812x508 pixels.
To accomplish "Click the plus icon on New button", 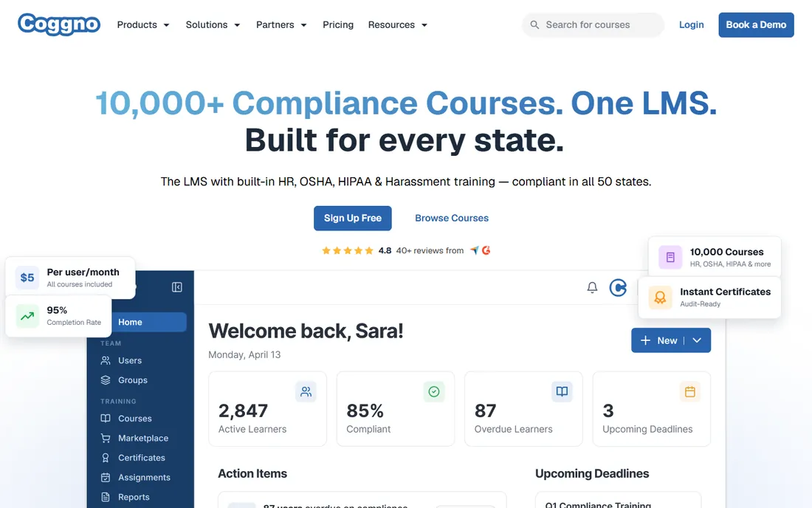I will 645,340.
